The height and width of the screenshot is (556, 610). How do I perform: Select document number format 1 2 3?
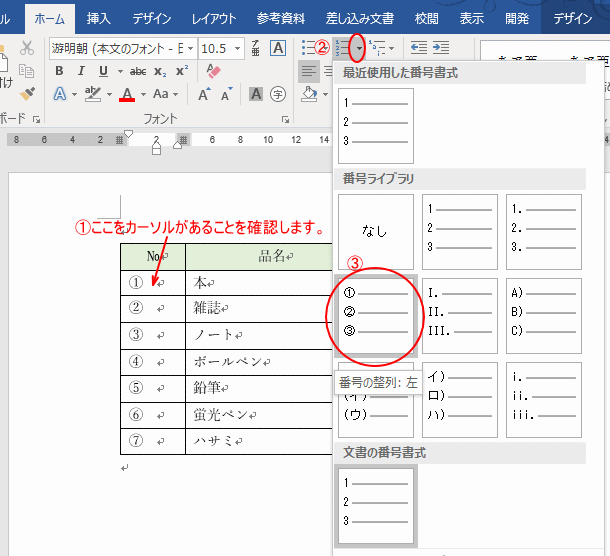[x=376, y=506]
